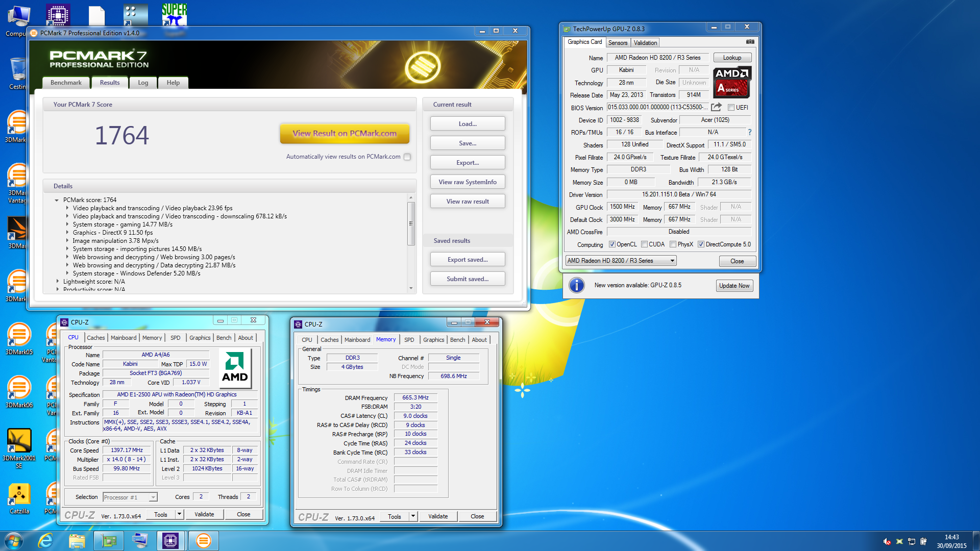Toggle the DirectCompute 5.0 checkbox

tap(701, 244)
